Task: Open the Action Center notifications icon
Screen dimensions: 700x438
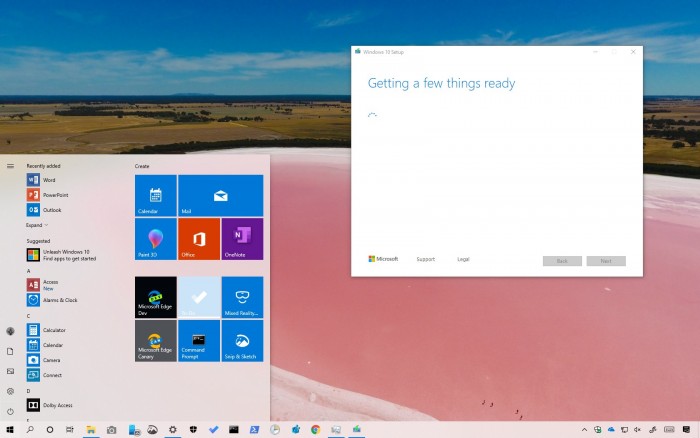Action: pyautogui.click(x=687, y=430)
